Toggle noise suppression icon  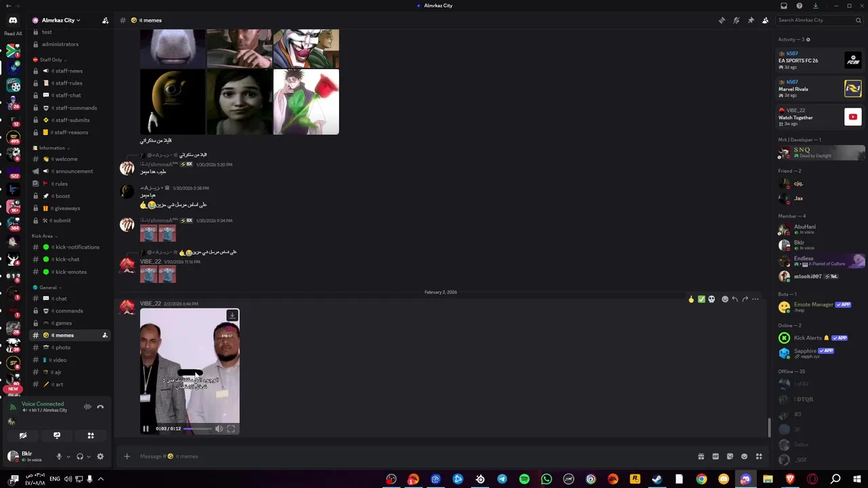pos(87,407)
